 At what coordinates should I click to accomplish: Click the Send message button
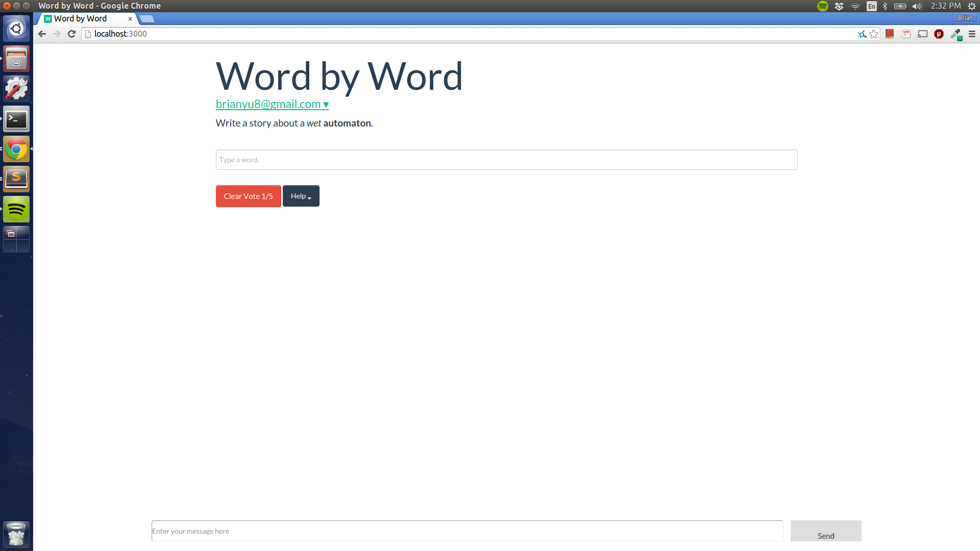pos(825,532)
